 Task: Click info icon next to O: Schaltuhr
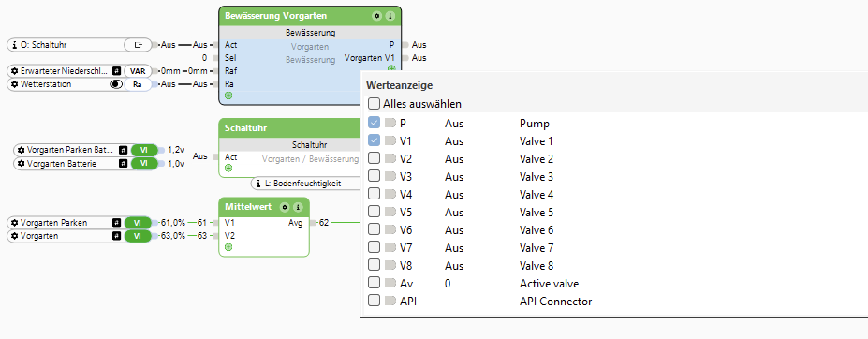pyautogui.click(x=15, y=45)
